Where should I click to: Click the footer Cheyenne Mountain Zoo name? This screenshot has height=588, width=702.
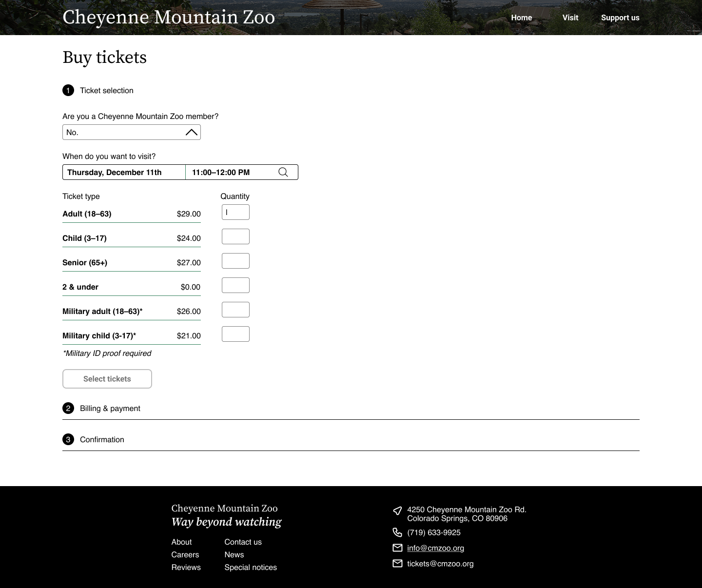[x=224, y=508]
